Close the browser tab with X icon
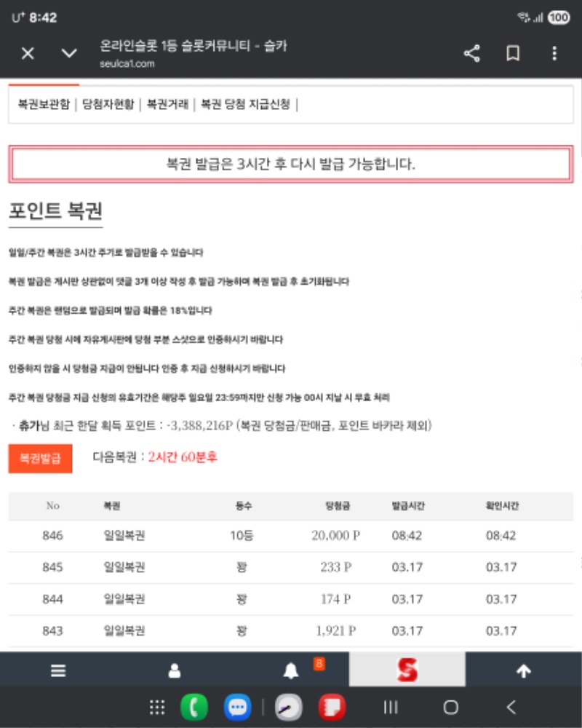 pos(28,54)
